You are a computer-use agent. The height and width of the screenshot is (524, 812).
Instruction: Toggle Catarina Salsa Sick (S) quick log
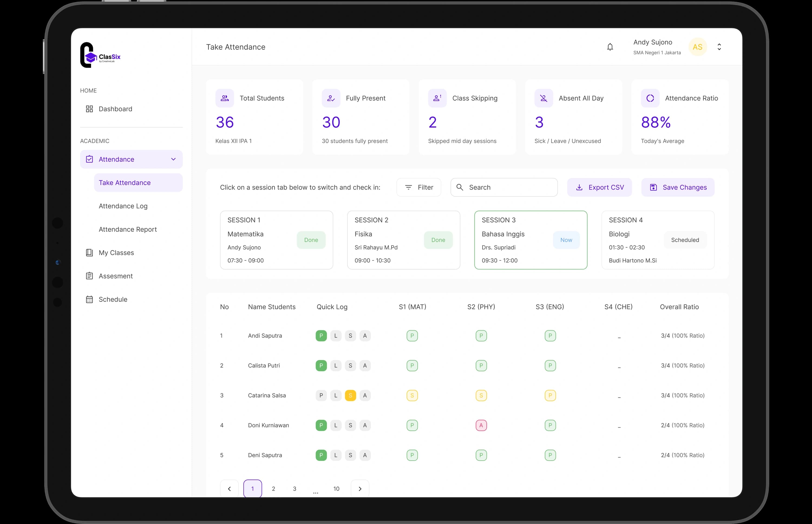pyautogui.click(x=350, y=395)
